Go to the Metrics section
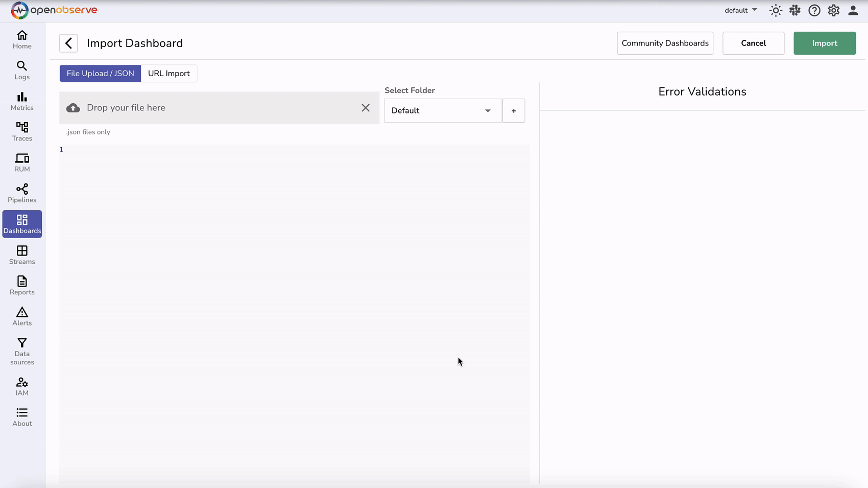 click(x=22, y=101)
